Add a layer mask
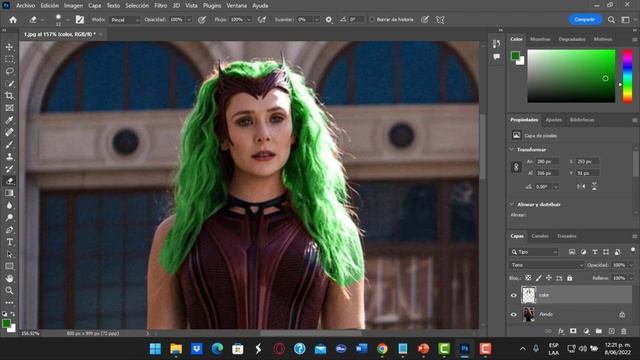This screenshot has width=640, height=360. point(573,331)
